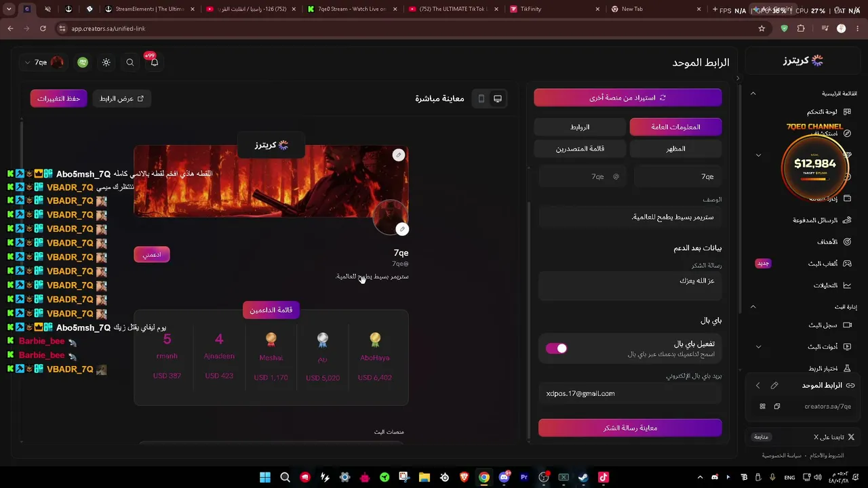This screenshot has width=868, height=488.
Task: Click the description field ستريمر بسيط
Action: pyautogui.click(x=631, y=218)
